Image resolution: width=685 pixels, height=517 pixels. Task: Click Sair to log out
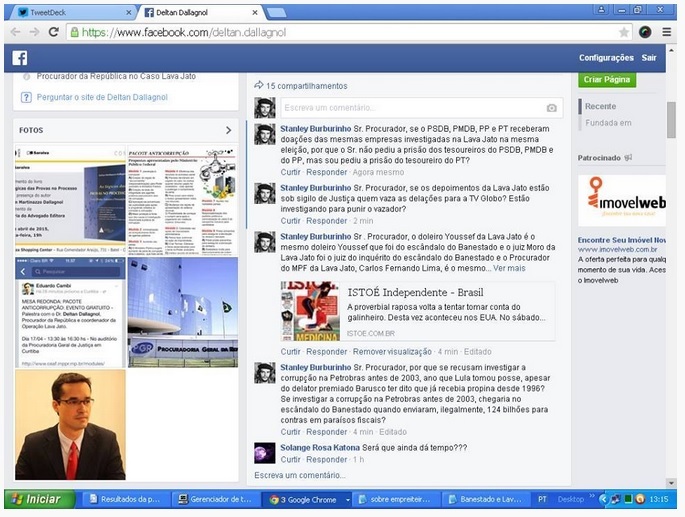pos(649,58)
